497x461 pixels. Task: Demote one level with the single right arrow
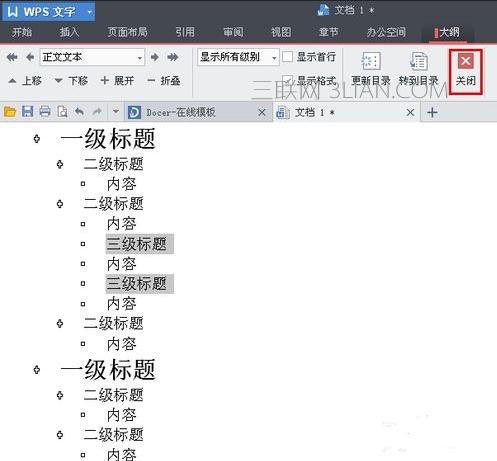(x=155, y=57)
